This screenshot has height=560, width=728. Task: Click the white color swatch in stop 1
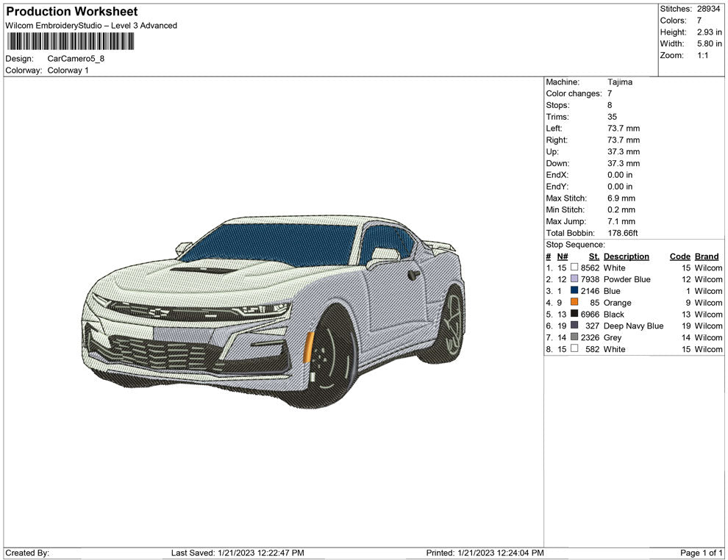pos(574,268)
